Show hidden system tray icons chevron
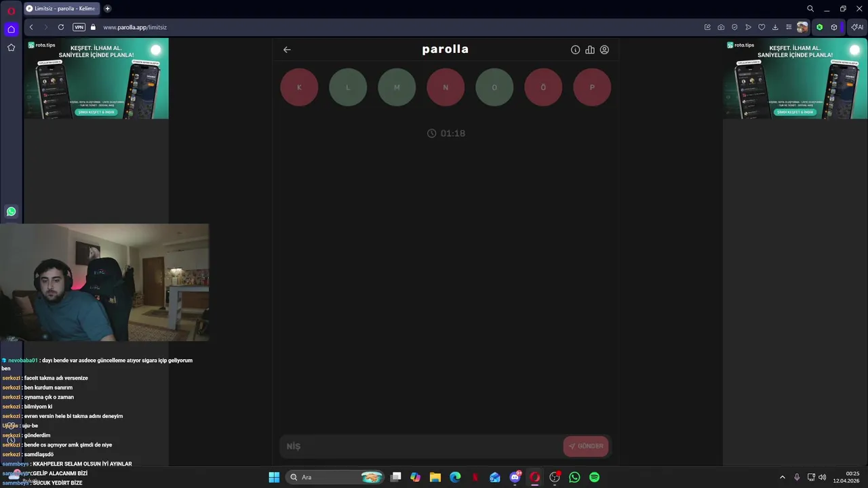This screenshot has height=488, width=868. [x=783, y=477]
